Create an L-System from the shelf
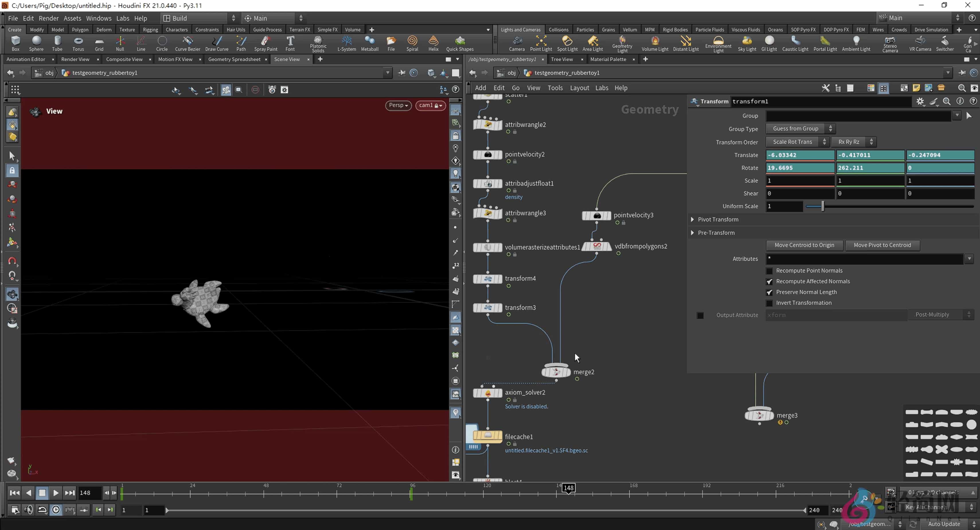Viewport: 980px width, 530px height. [347, 43]
